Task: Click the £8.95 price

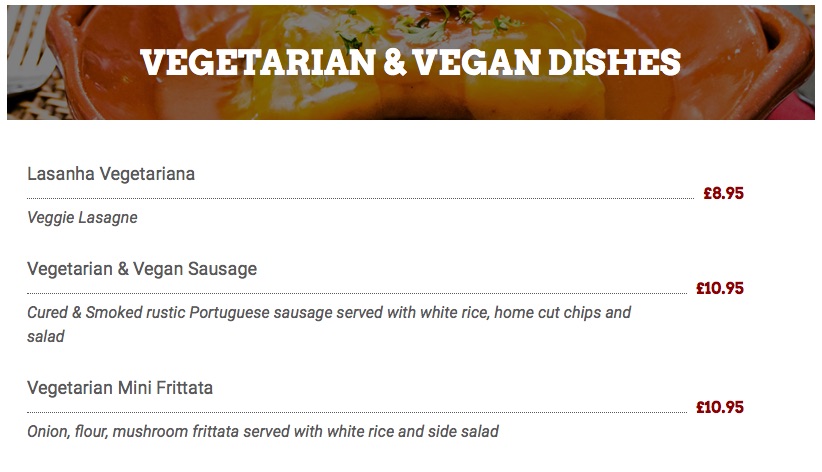Action: [x=723, y=194]
